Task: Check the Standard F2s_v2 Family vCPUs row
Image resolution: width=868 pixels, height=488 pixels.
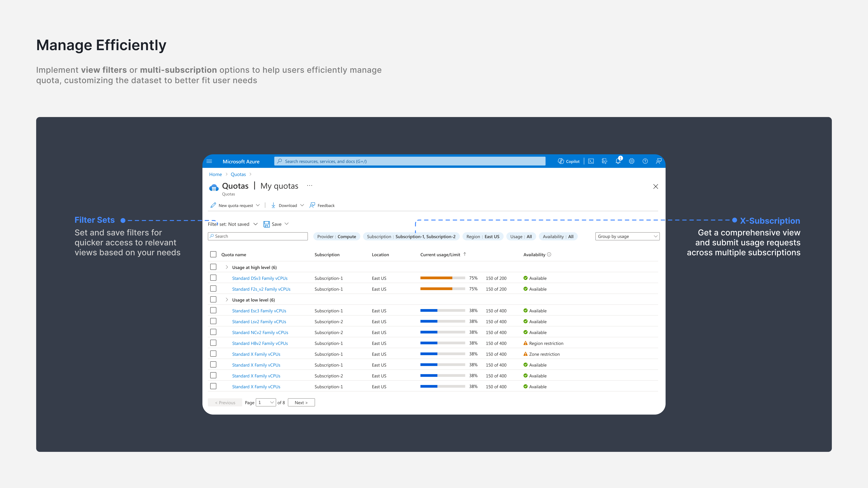Action: tap(213, 289)
